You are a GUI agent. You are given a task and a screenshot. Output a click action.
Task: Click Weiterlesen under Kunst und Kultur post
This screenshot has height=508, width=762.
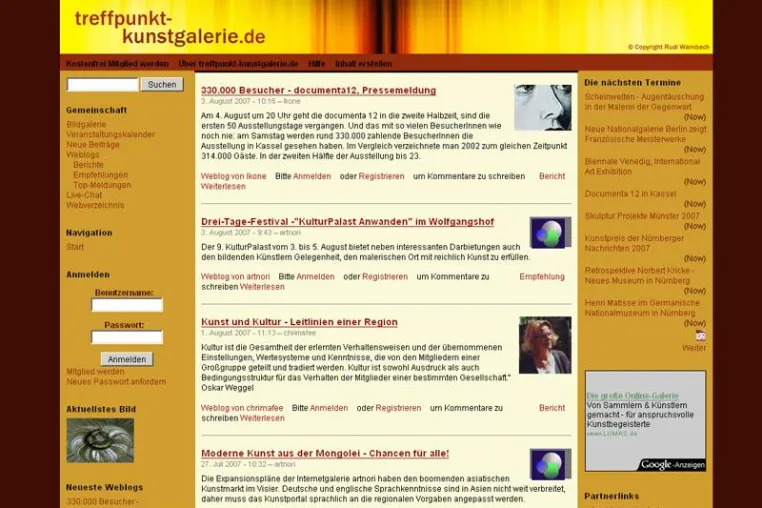pos(262,419)
